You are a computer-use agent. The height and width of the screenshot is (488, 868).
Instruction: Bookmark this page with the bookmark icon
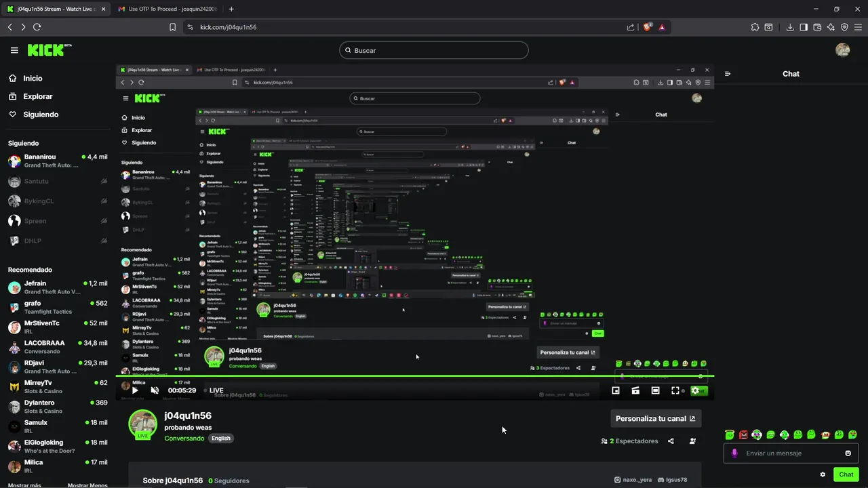pyautogui.click(x=172, y=27)
